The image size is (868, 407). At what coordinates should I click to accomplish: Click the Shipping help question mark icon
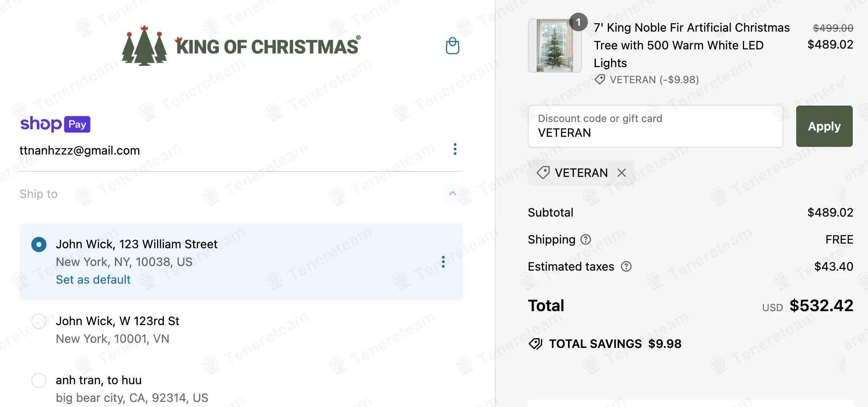click(x=586, y=240)
